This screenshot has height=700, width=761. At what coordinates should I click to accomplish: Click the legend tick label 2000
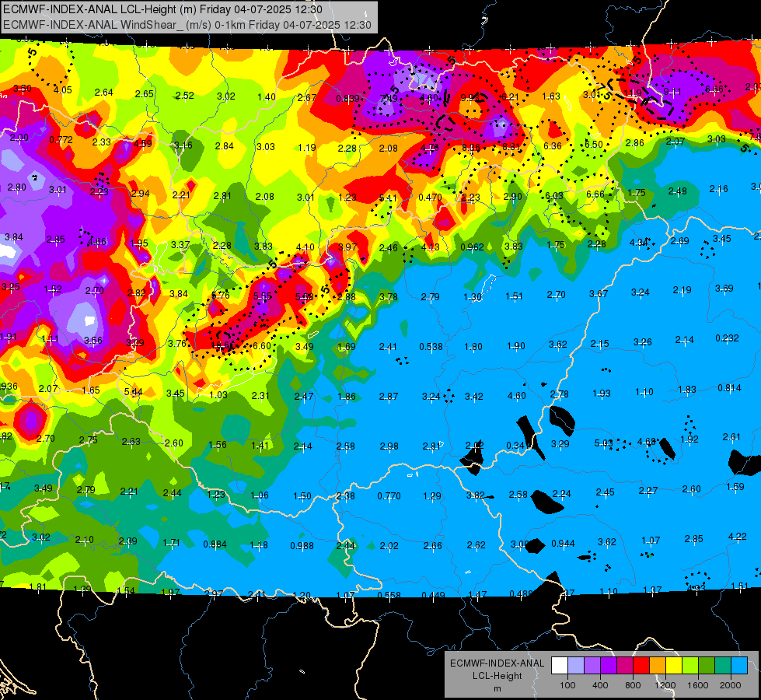point(731,685)
